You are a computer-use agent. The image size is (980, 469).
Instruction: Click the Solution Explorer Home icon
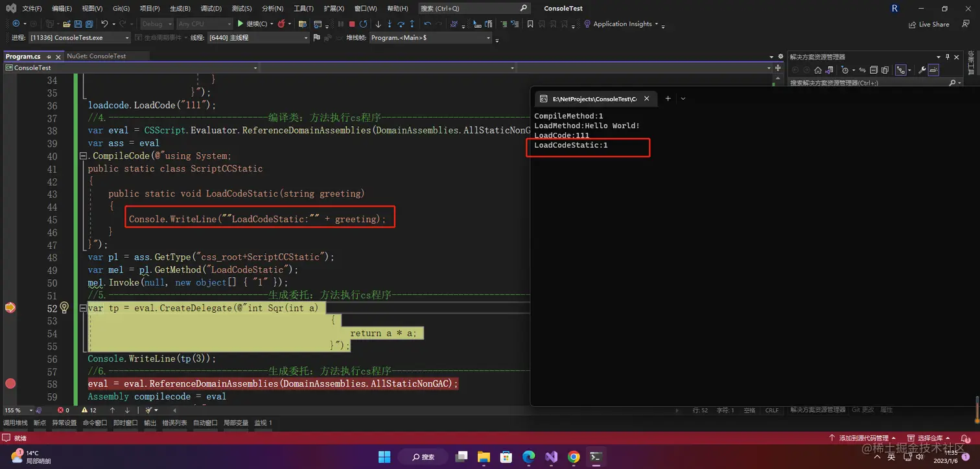pyautogui.click(x=818, y=70)
